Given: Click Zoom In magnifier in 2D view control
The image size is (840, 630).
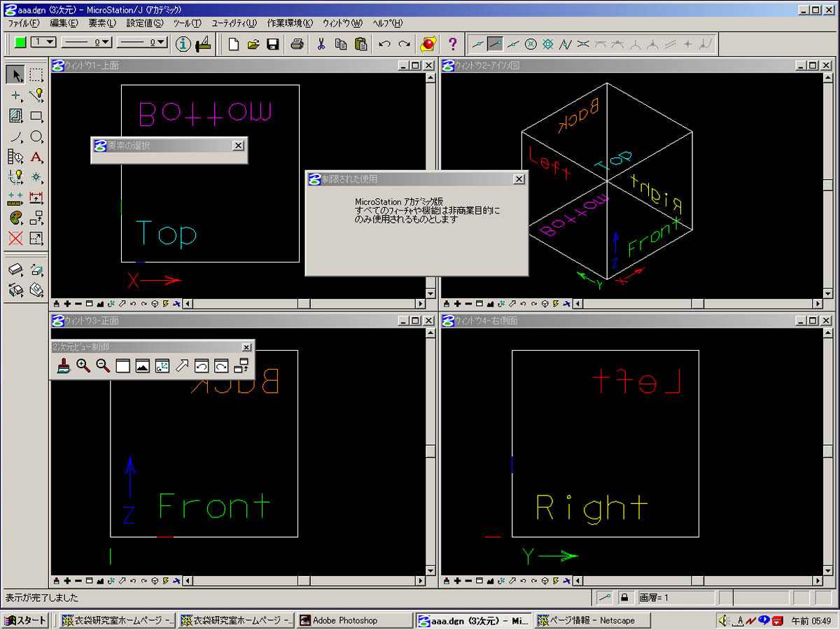Looking at the screenshot, I should [83, 365].
